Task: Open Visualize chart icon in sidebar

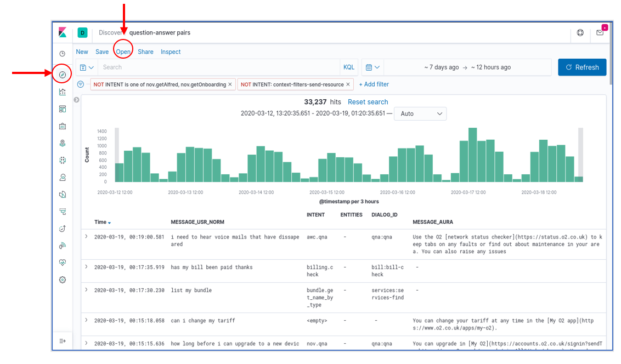Action: pos(62,92)
